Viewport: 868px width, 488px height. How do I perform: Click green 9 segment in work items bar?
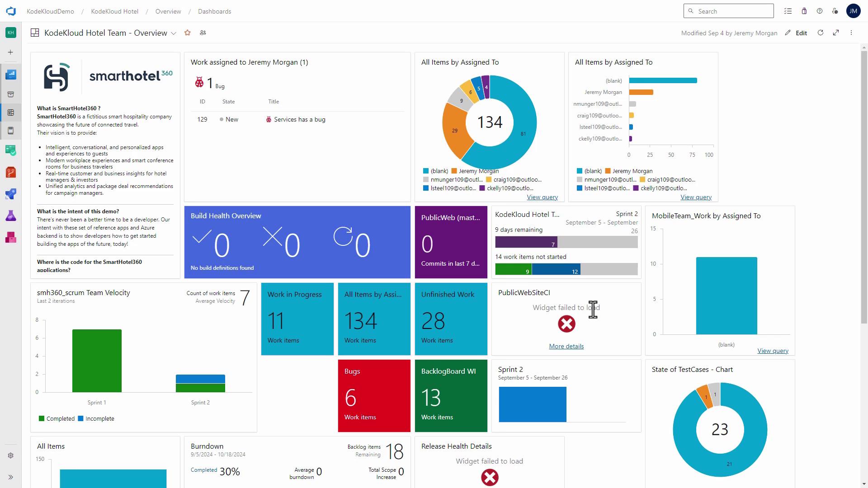click(x=514, y=270)
